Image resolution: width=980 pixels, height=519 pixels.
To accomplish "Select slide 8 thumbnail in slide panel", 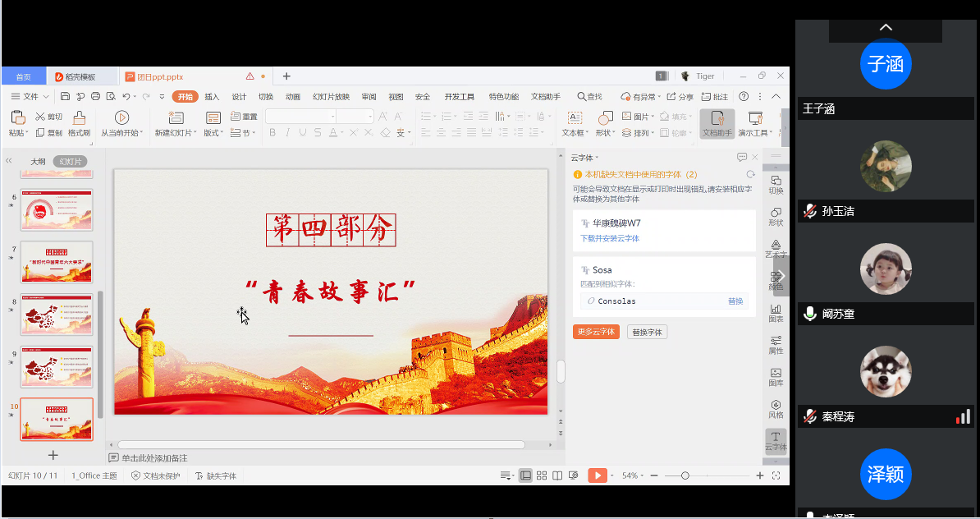I will (x=57, y=315).
